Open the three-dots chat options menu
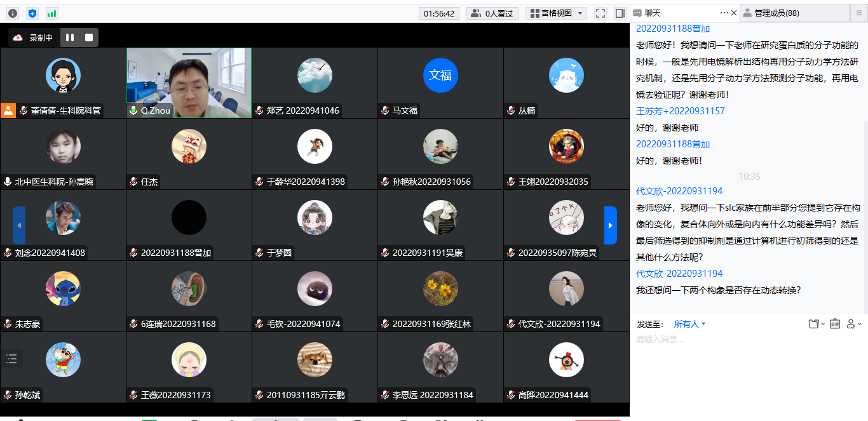 pyautogui.click(x=724, y=13)
